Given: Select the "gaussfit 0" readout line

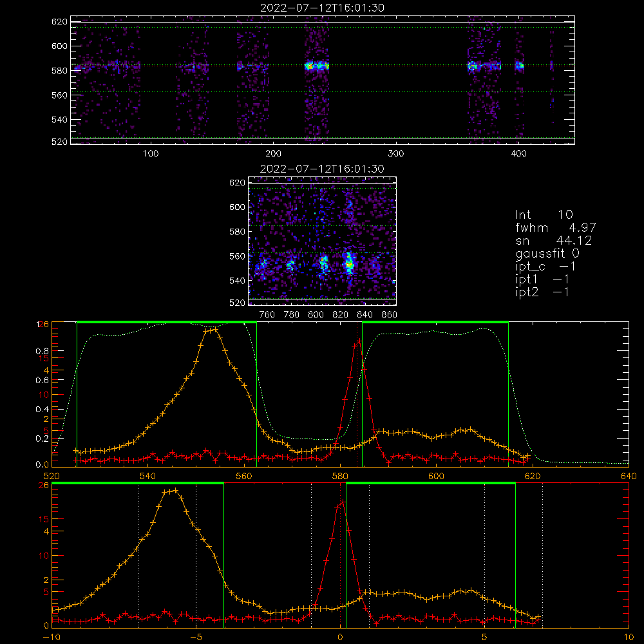Looking at the screenshot, I should (547, 253).
